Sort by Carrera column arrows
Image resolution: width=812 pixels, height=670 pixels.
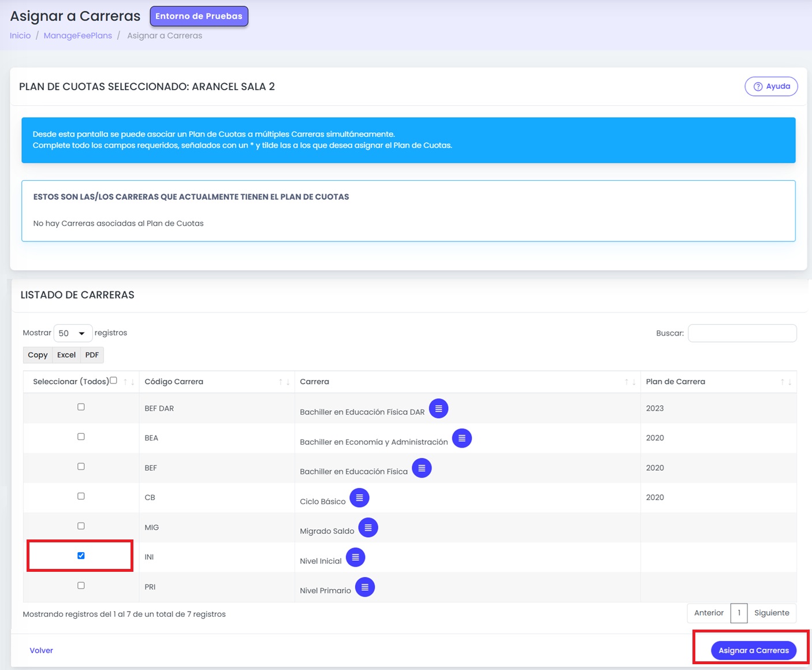coord(630,382)
